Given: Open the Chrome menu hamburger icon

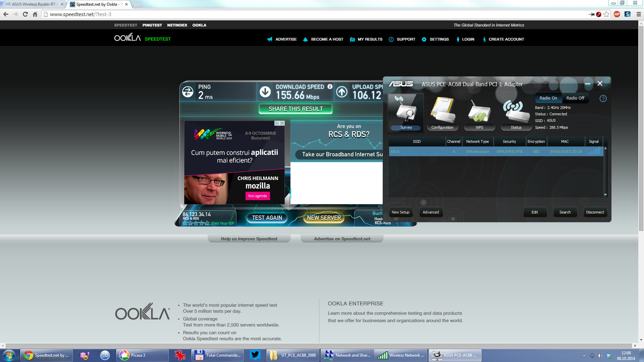Looking at the screenshot, I should pyautogui.click(x=638, y=14).
